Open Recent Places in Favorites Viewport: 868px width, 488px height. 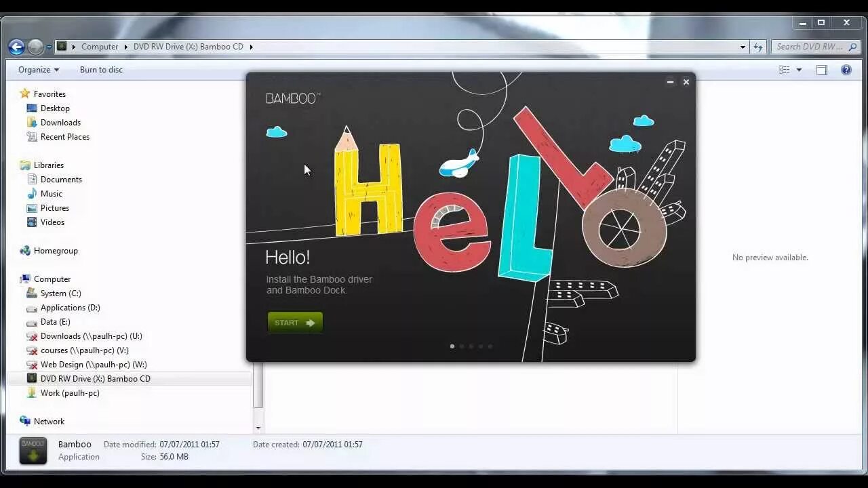click(64, 137)
